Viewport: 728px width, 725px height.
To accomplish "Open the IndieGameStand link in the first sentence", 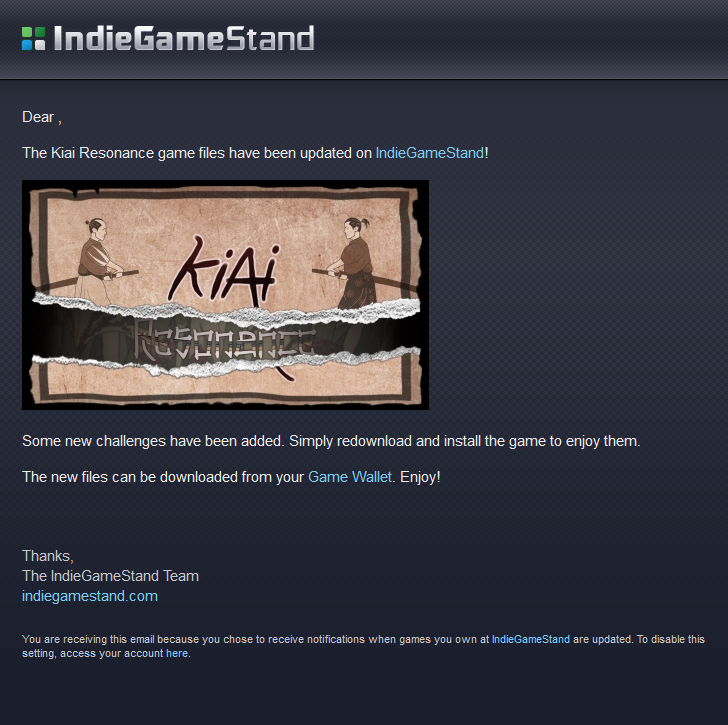I will [429, 153].
